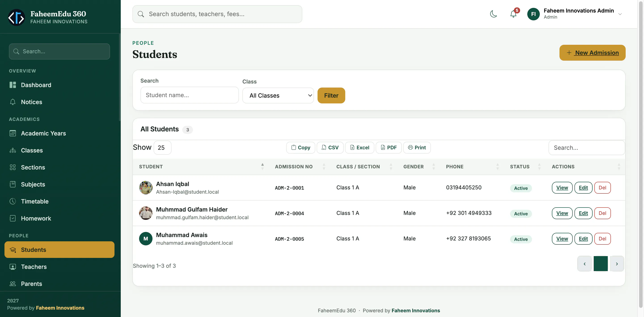Click the Classes hierarchy icon

[13, 150]
